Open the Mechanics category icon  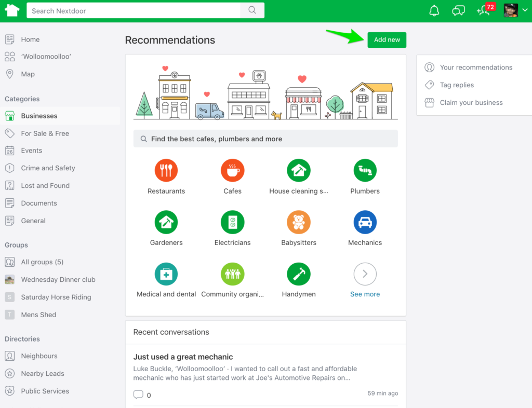[x=365, y=222]
